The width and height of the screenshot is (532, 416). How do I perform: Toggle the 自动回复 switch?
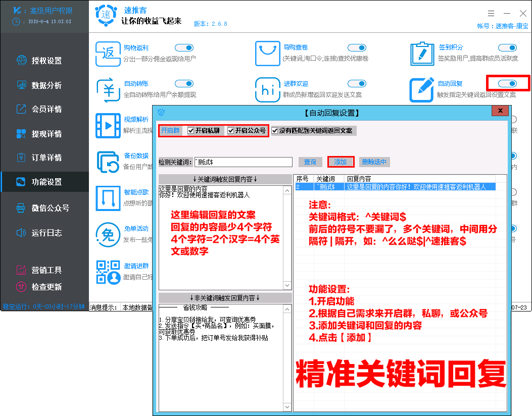[508, 83]
